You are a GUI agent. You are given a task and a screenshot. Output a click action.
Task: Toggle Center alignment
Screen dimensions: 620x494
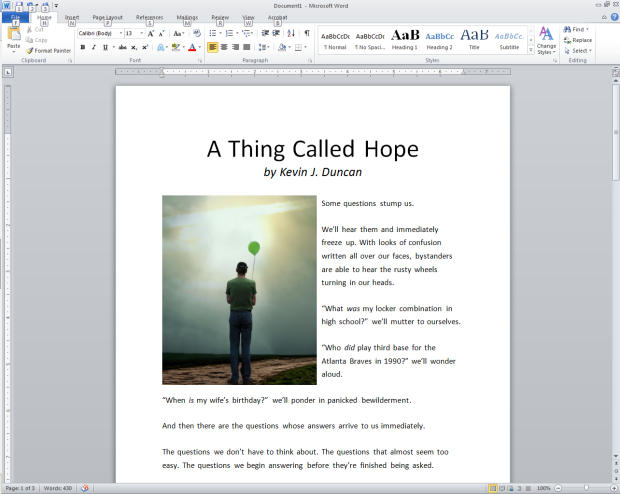click(224, 47)
